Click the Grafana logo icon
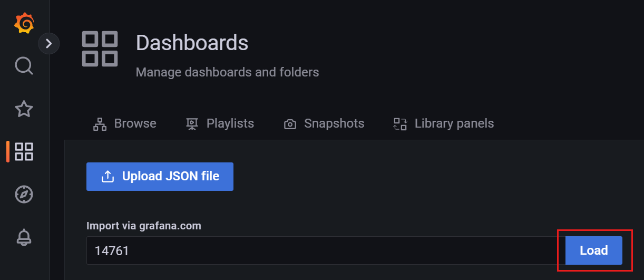 tap(24, 23)
